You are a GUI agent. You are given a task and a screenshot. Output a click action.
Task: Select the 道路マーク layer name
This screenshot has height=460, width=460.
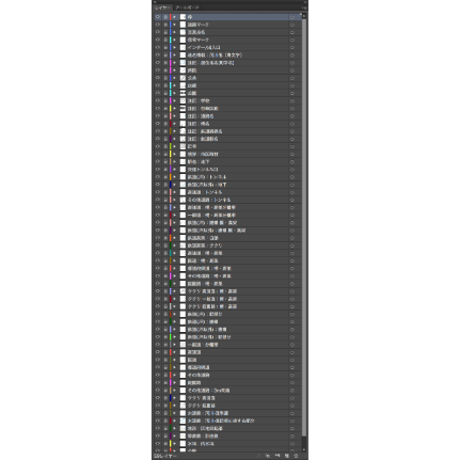198,25
